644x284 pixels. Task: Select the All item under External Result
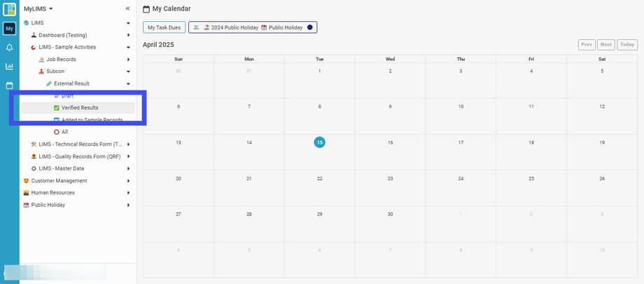click(64, 132)
